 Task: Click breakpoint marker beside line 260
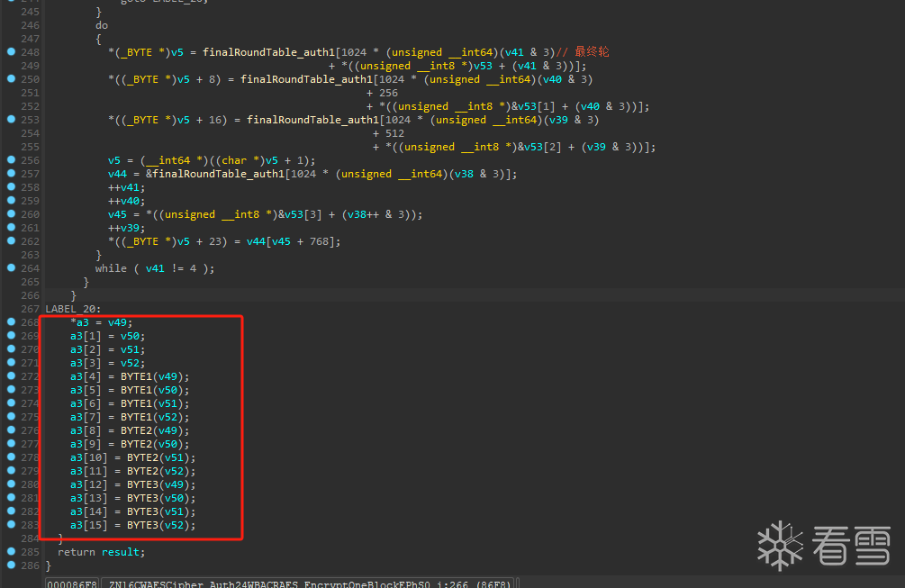coord(11,213)
